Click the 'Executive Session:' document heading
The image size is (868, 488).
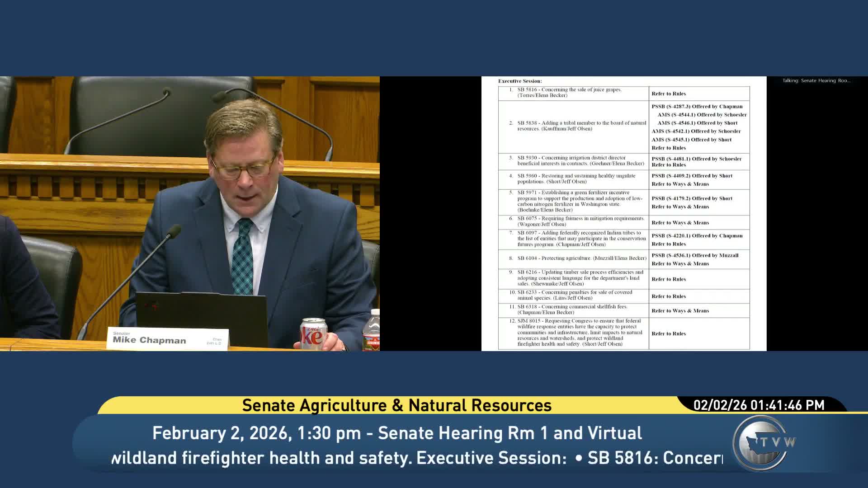[519, 81]
